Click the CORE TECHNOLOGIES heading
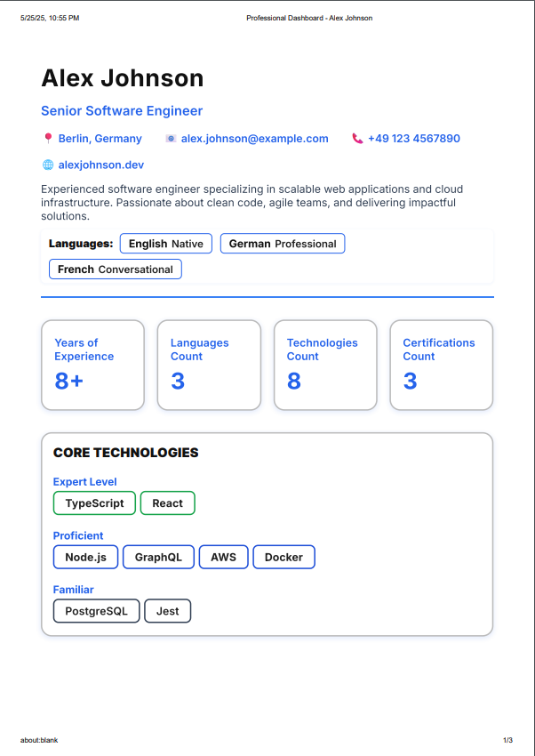Image resolution: width=535 pixels, height=756 pixels. click(125, 453)
